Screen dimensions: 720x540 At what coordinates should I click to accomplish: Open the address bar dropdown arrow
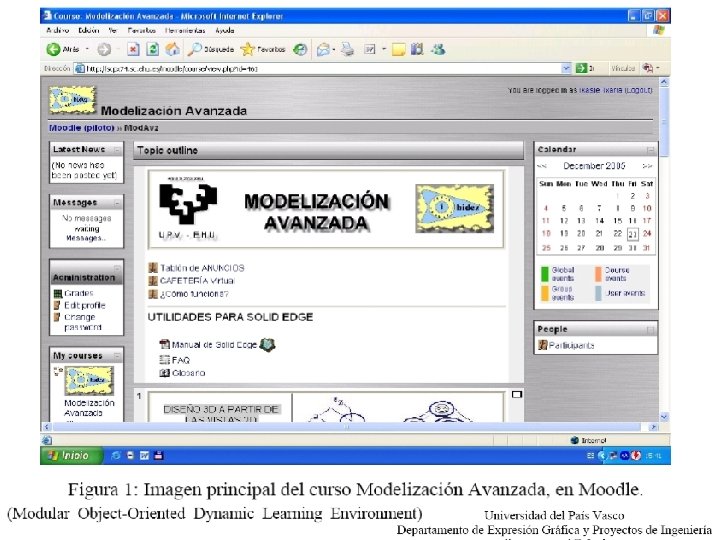click(x=566, y=68)
